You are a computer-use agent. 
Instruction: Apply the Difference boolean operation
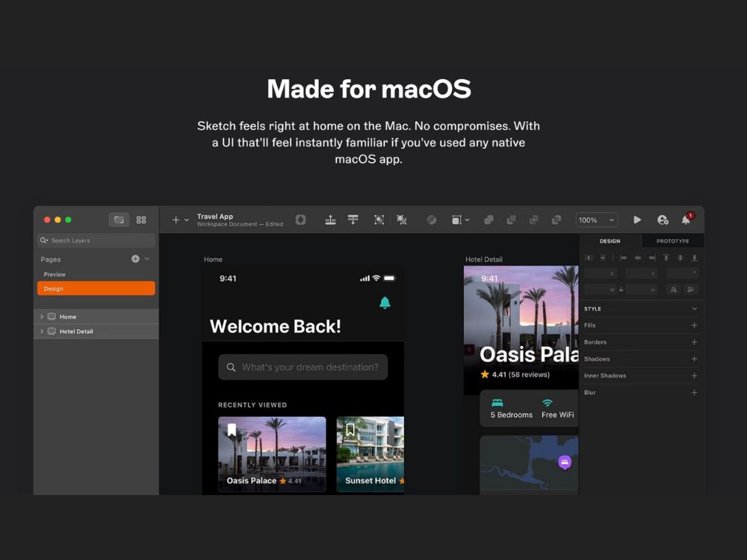pos(556,220)
